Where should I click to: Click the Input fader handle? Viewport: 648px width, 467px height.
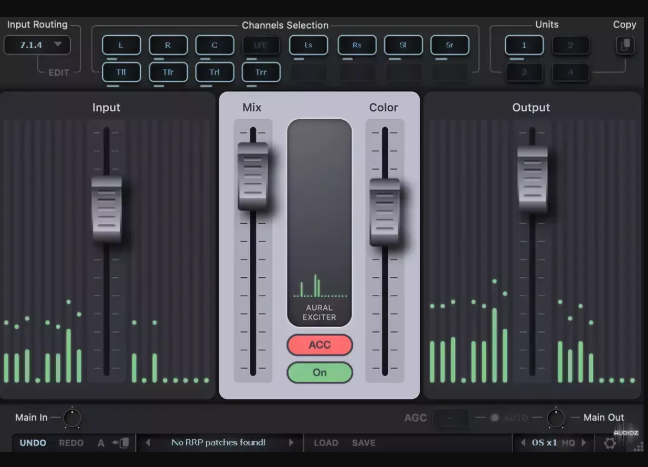pyautogui.click(x=106, y=209)
